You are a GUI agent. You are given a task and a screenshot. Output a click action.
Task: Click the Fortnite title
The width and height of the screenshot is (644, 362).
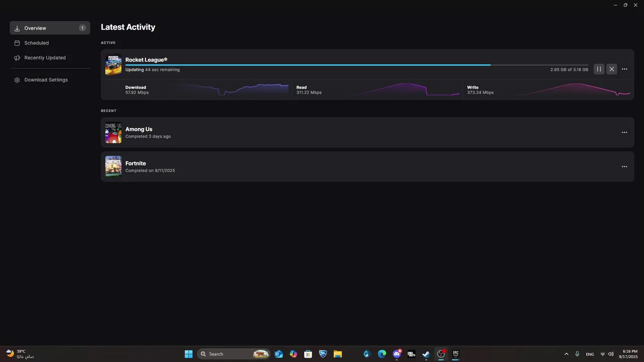click(x=136, y=163)
